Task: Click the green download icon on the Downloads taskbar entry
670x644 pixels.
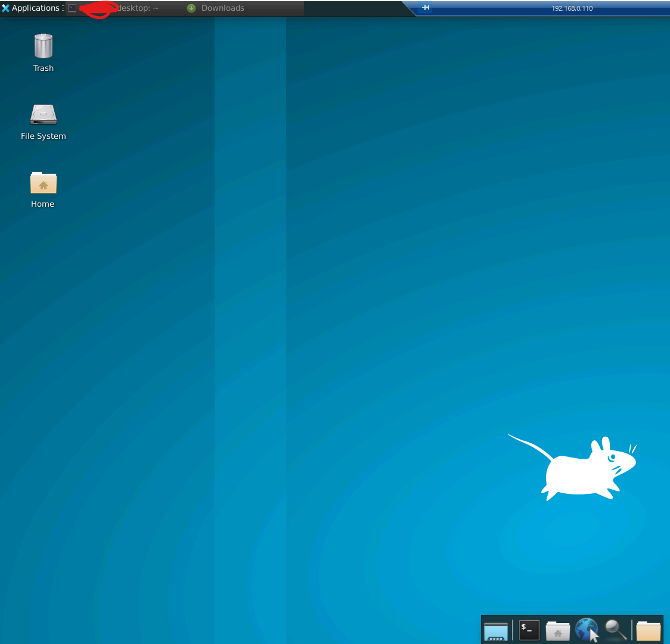Action: (191, 8)
